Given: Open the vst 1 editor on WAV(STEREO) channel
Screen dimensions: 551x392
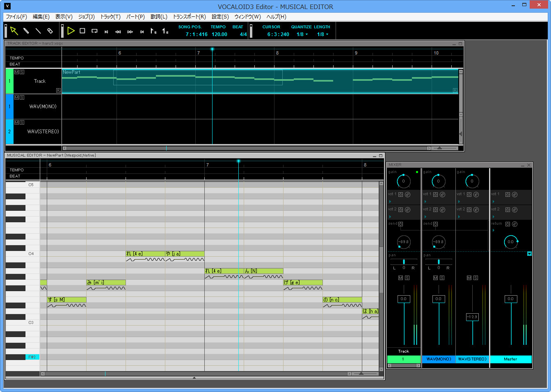Looking at the screenshot, I should [x=476, y=194].
